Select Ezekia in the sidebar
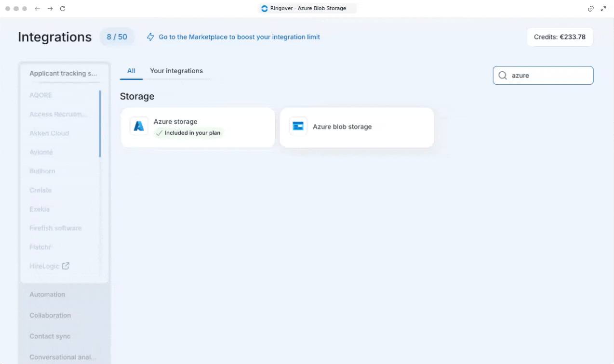The height and width of the screenshot is (364, 614). pos(40,209)
